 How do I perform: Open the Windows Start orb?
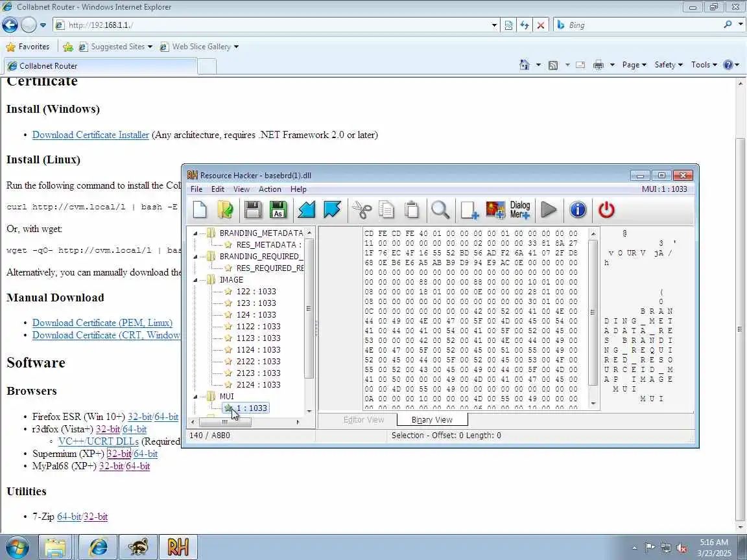tap(18, 547)
